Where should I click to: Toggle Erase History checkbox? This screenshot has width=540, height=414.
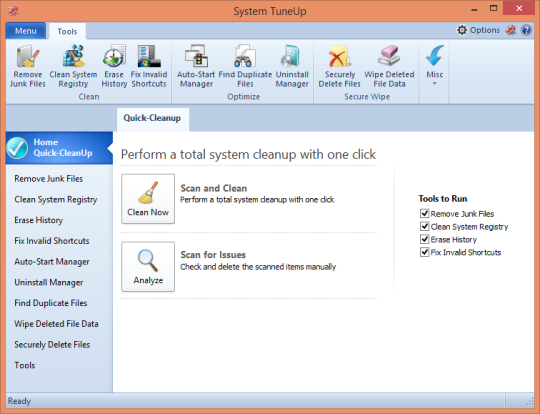click(424, 239)
